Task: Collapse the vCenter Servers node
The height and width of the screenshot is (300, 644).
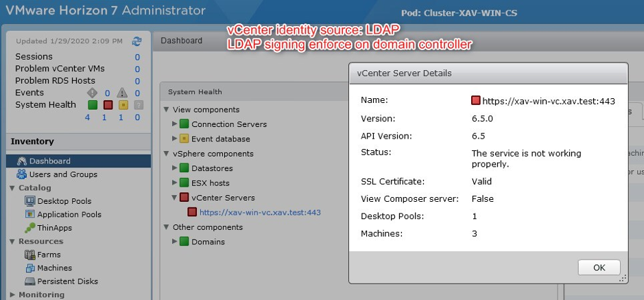Action: click(x=175, y=198)
